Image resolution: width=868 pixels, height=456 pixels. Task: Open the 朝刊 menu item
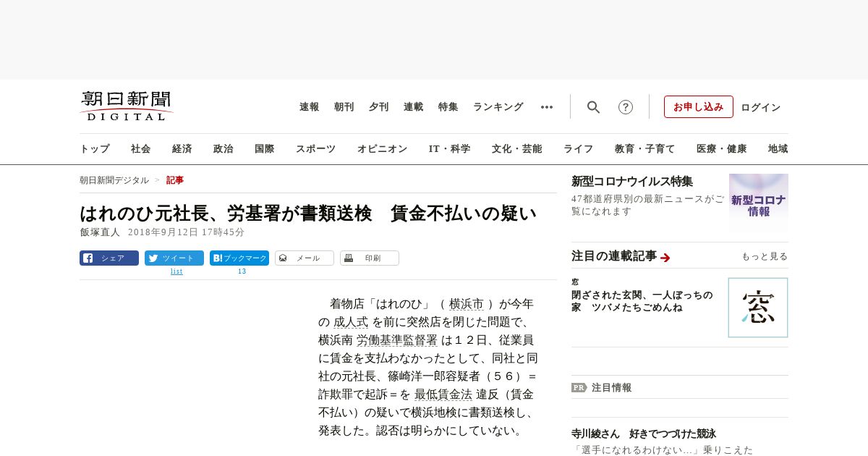click(x=344, y=107)
